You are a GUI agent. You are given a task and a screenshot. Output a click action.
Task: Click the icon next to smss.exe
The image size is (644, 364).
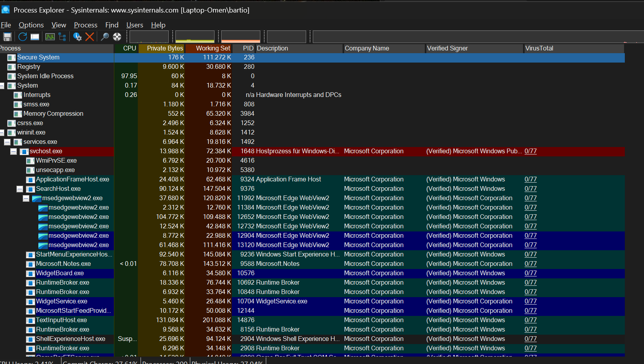pos(18,104)
